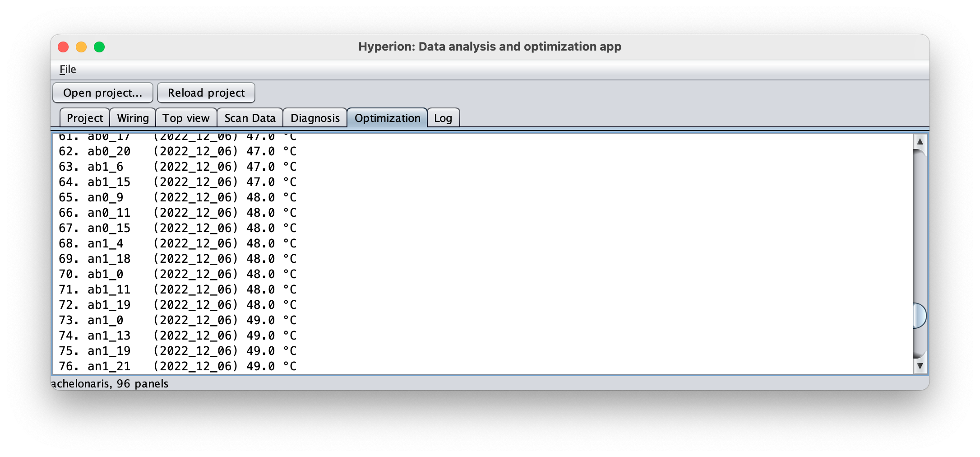Select the Optimization tab
Screen dimensions: 980x457
click(x=387, y=118)
